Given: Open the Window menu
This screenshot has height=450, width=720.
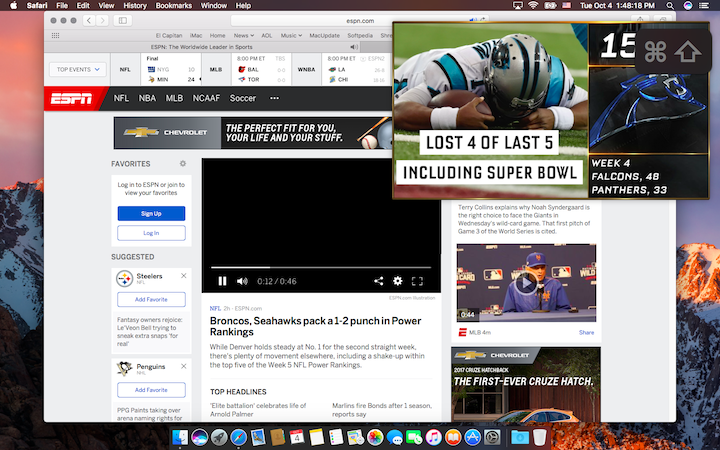Looking at the screenshot, I should [x=214, y=6].
